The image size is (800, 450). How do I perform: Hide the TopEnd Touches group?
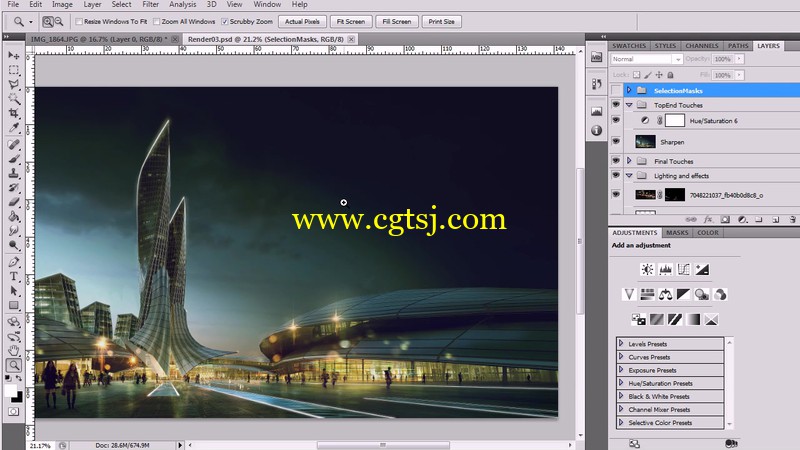pyautogui.click(x=616, y=105)
